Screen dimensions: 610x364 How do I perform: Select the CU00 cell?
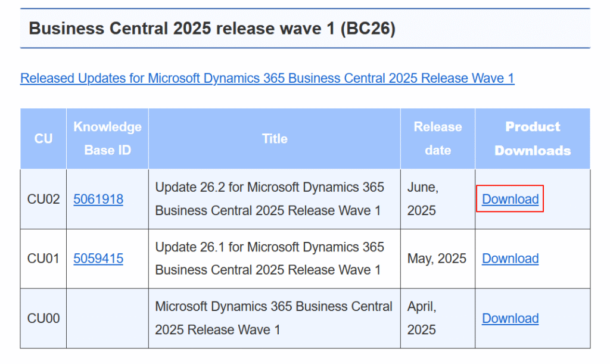[43, 319]
